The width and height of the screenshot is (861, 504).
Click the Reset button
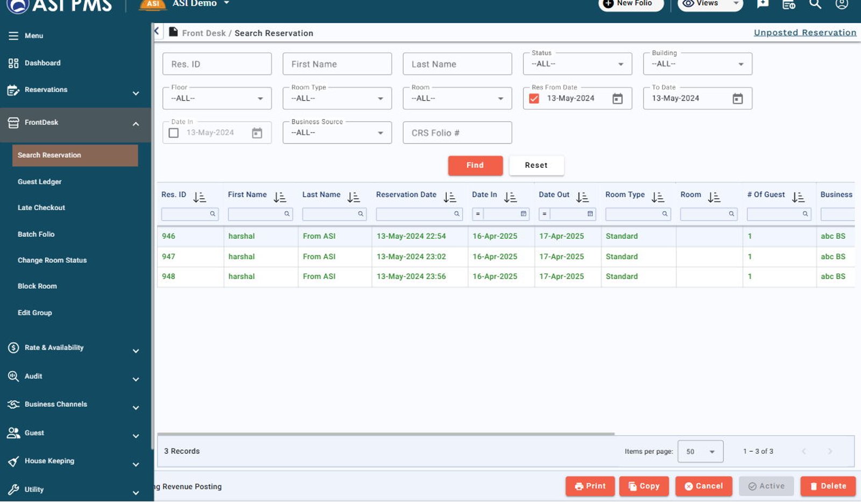tap(537, 166)
